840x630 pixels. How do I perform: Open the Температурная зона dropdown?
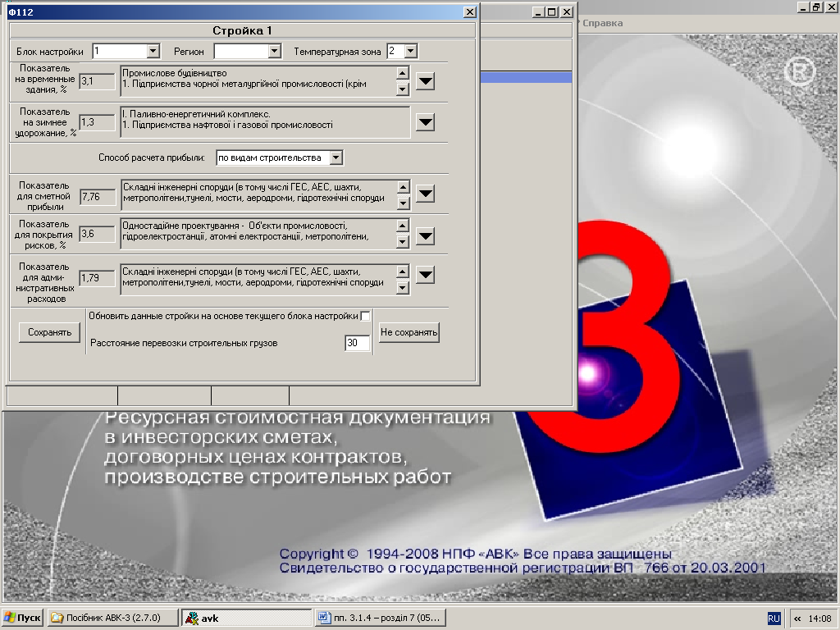[411, 52]
